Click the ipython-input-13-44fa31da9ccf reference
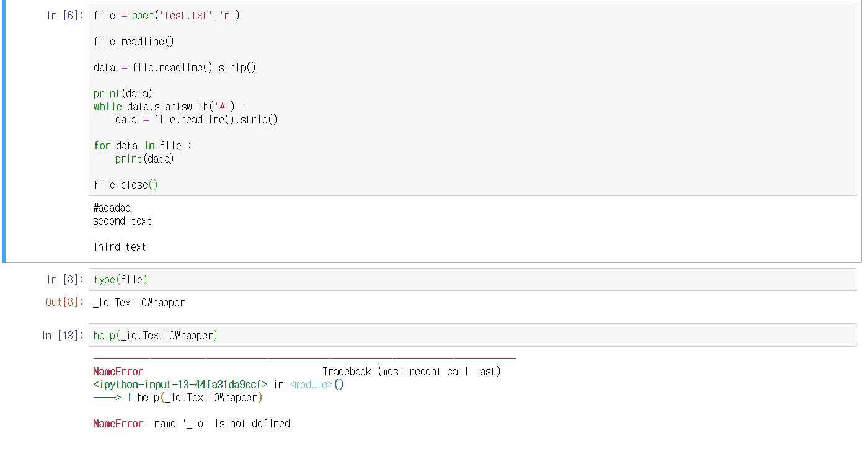The image size is (868, 464). (180, 385)
